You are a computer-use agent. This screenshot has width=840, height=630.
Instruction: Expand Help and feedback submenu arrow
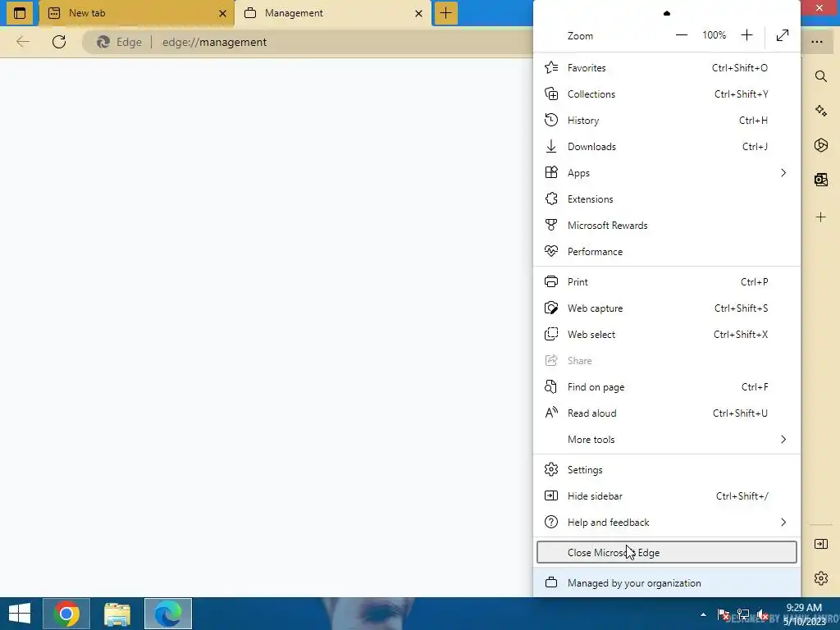tap(783, 523)
